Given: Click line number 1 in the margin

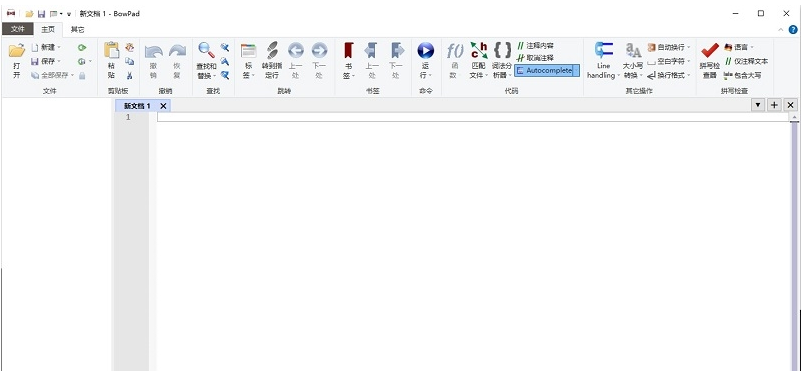Looking at the screenshot, I should (128, 117).
